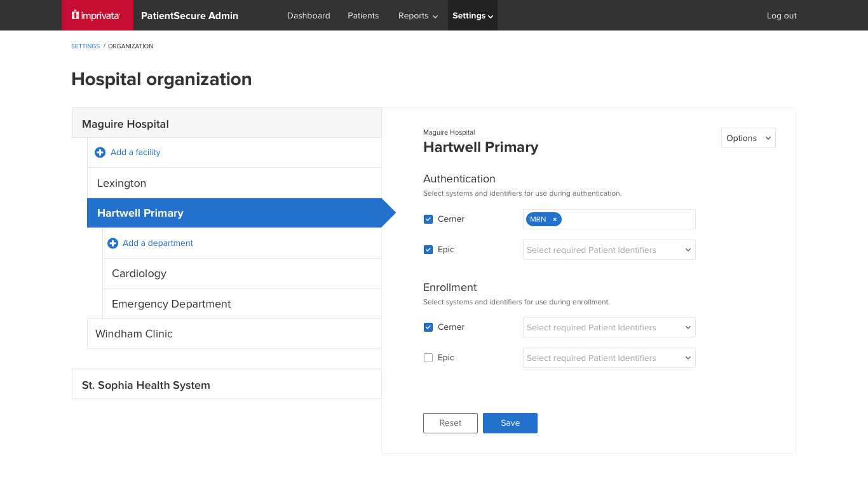This screenshot has height=488, width=868.
Task: Click the Hospital organization heading
Action: 161,79
